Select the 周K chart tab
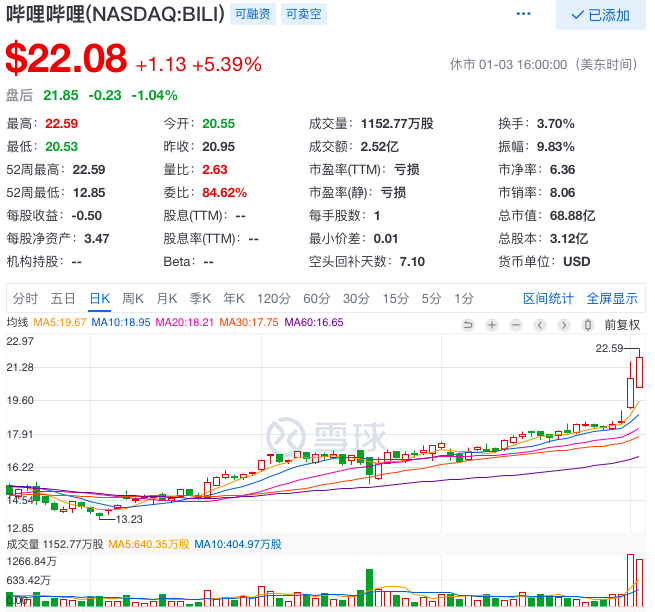The width and height of the screenshot is (655, 612). [133, 299]
